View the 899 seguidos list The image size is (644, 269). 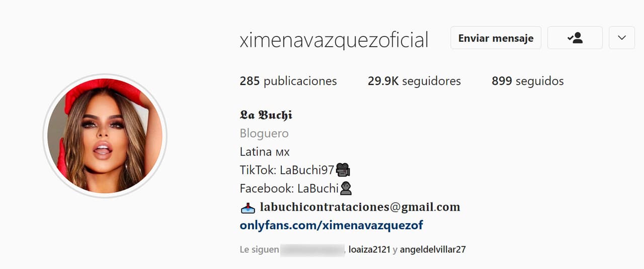pyautogui.click(x=528, y=81)
